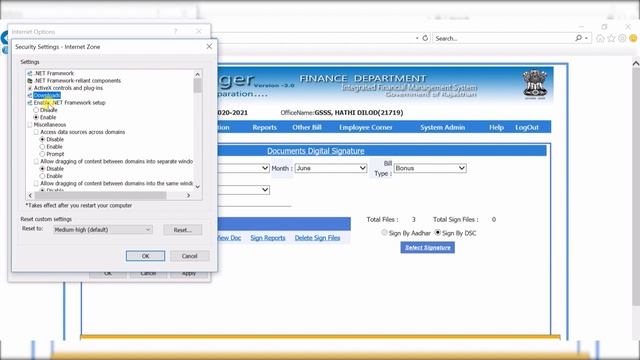
Task: Open the System Admin menu
Action: (x=443, y=127)
